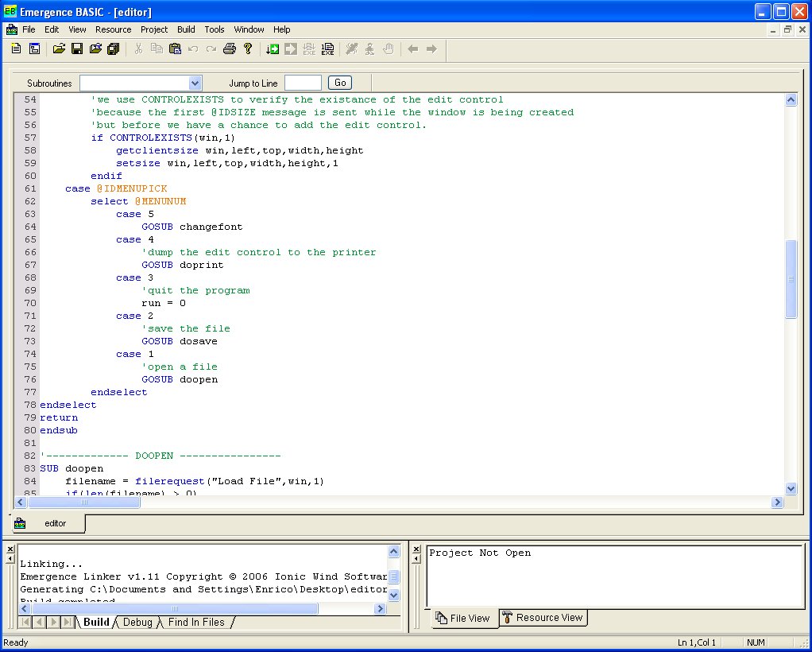This screenshot has height=652, width=812.
Task: Click the help question mark icon
Action: point(248,49)
